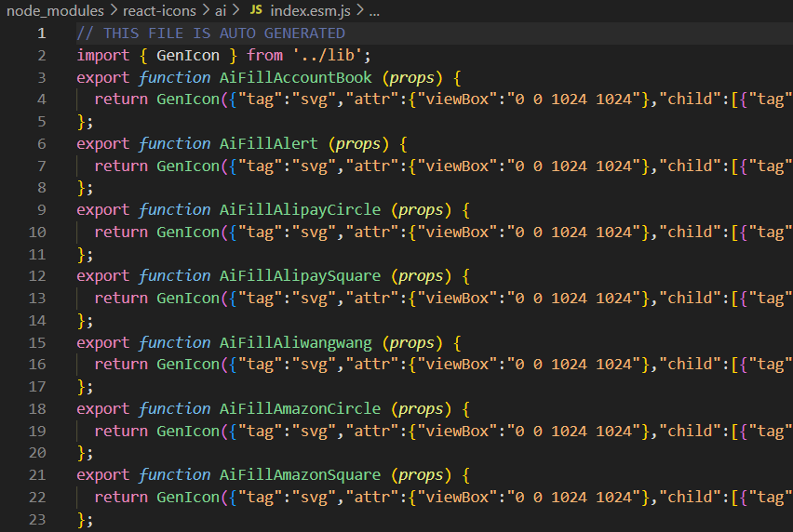Image resolution: width=793 pixels, height=532 pixels.
Task: Click 'import' keyword on line 2
Action: pos(103,55)
